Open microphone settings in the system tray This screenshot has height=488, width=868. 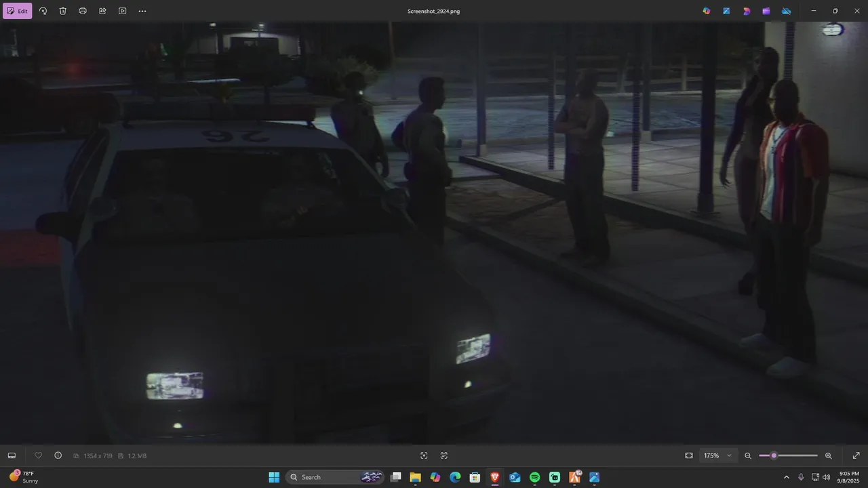[x=801, y=477]
